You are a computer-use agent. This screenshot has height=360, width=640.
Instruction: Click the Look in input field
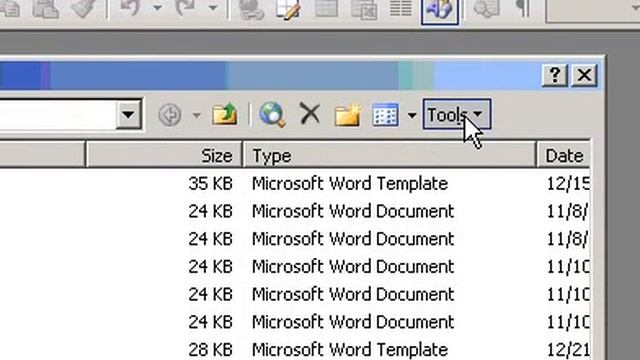(58, 114)
